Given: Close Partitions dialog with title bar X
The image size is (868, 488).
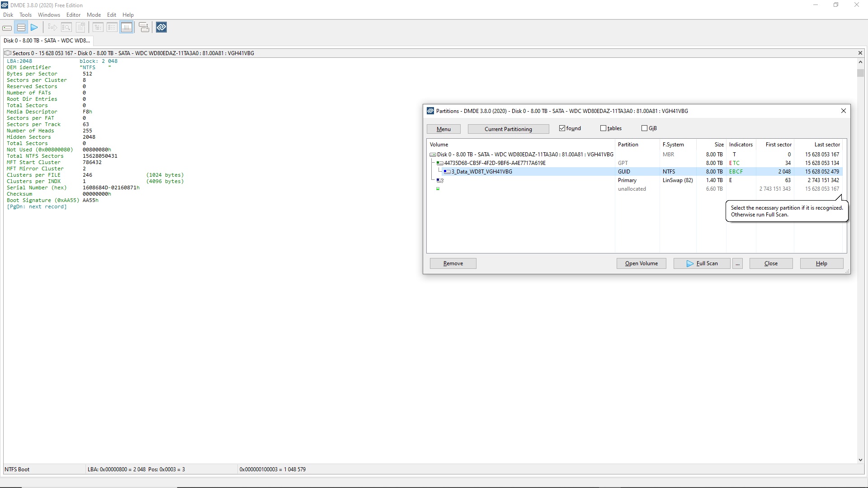Looking at the screenshot, I should point(843,111).
